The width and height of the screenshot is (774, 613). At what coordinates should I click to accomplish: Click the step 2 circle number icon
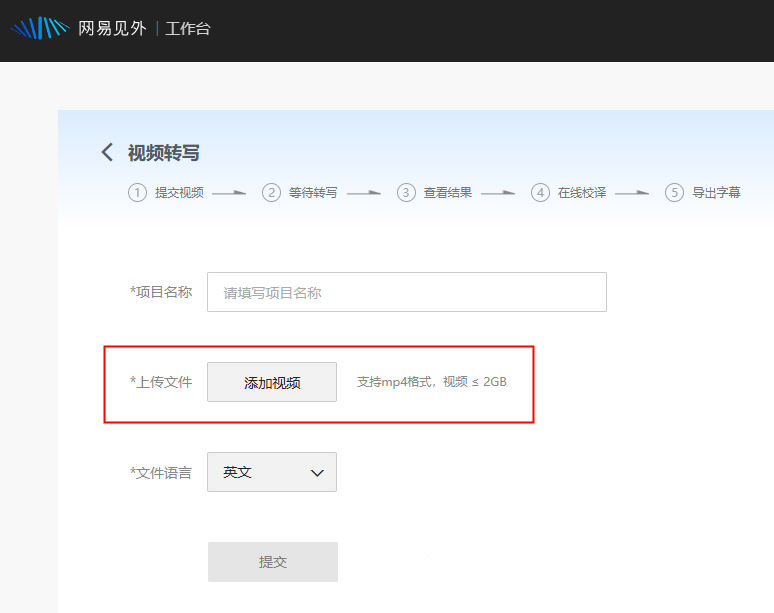[271, 193]
